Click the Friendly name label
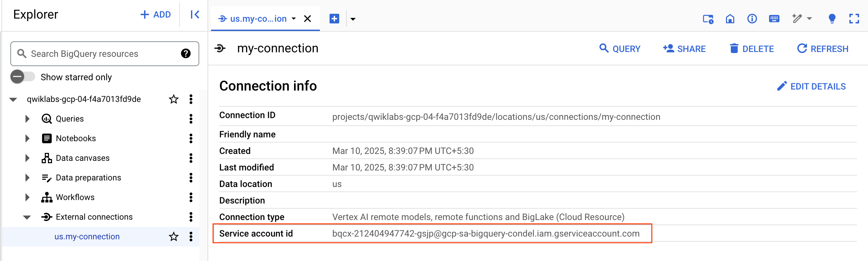This screenshot has height=261, width=868. click(247, 134)
